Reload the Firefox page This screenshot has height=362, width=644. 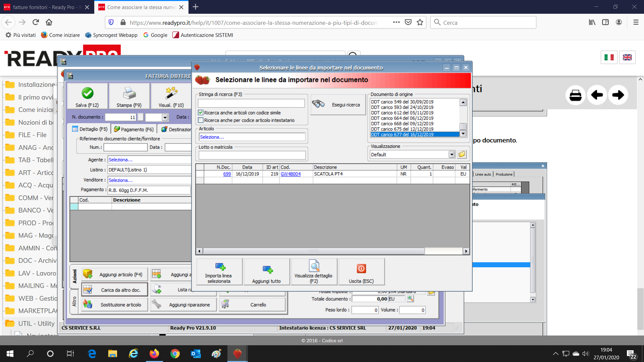(36, 22)
